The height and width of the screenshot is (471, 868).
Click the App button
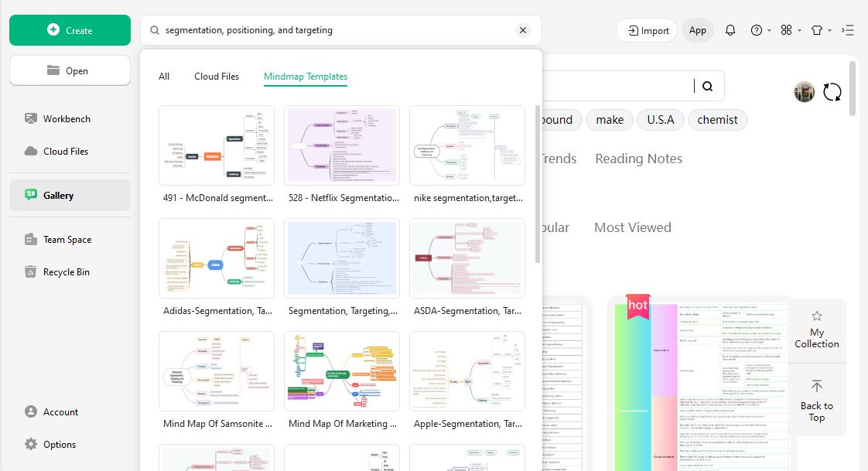698,30
